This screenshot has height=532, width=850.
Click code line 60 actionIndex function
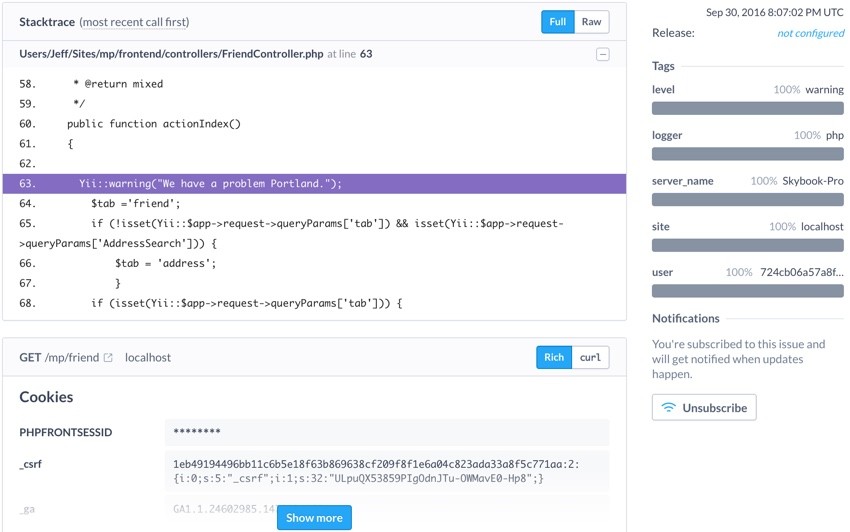(x=153, y=124)
